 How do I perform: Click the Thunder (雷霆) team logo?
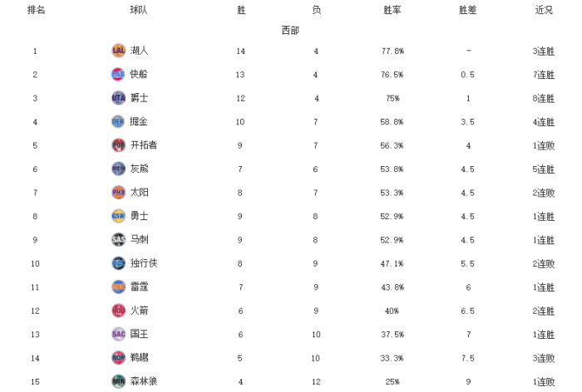[118, 287]
